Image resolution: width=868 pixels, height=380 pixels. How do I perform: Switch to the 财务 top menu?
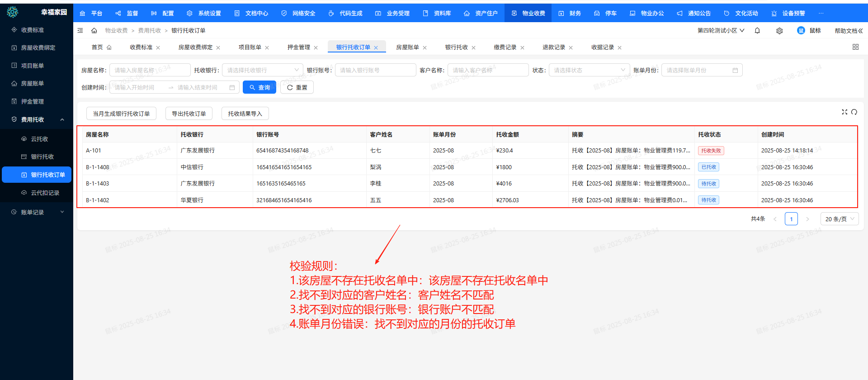tap(570, 13)
